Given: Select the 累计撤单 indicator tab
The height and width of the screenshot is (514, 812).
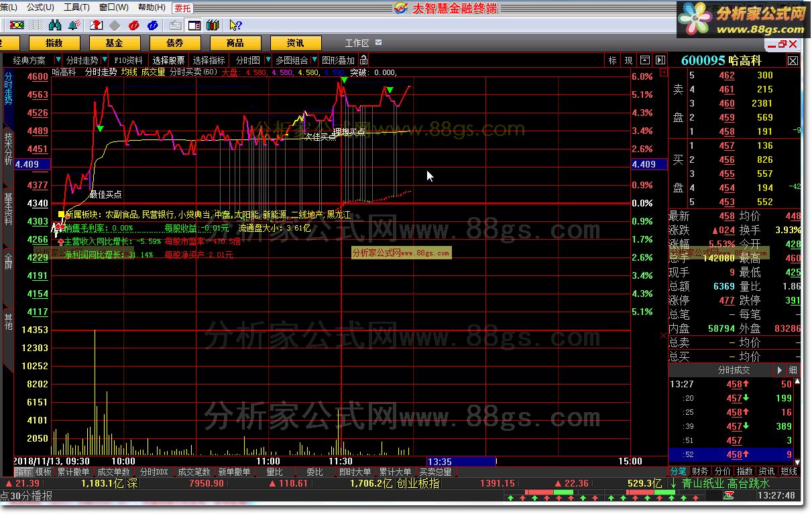Looking at the screenshot, I should coord(73,472).
